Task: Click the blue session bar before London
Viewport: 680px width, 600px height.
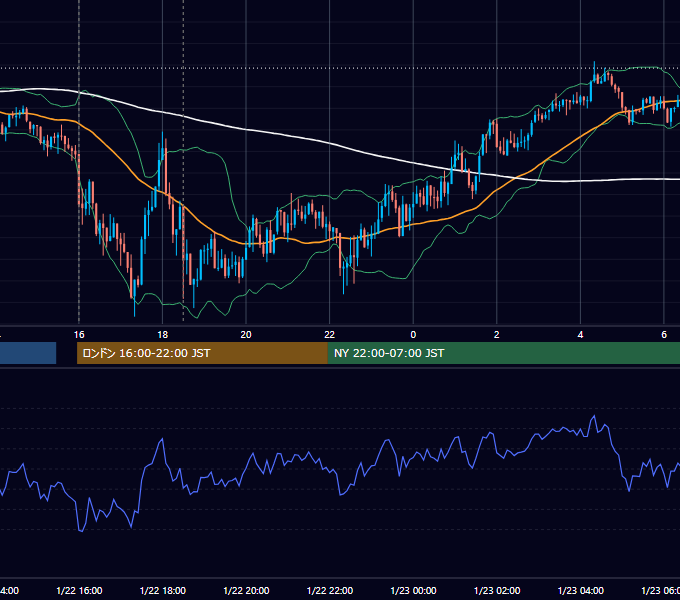Action: pos(28,353)
